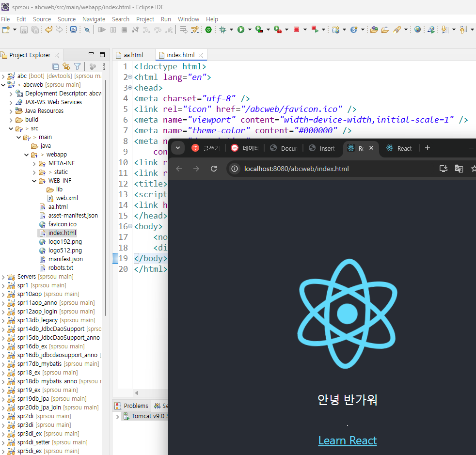Open the Window menu
The image size is (476, 455).
pos(189,19)
